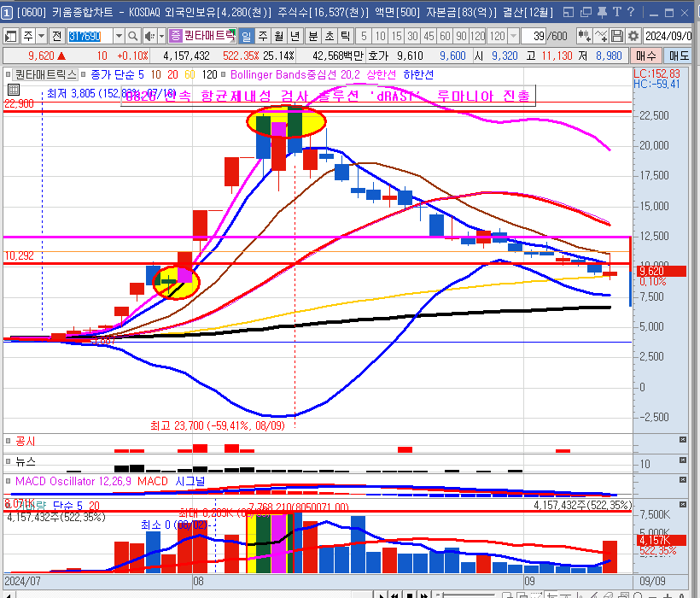700x598 pixels.
Task: Click the add candlestick chart icon
Action: pyautogui.click(x=585, y=36)
